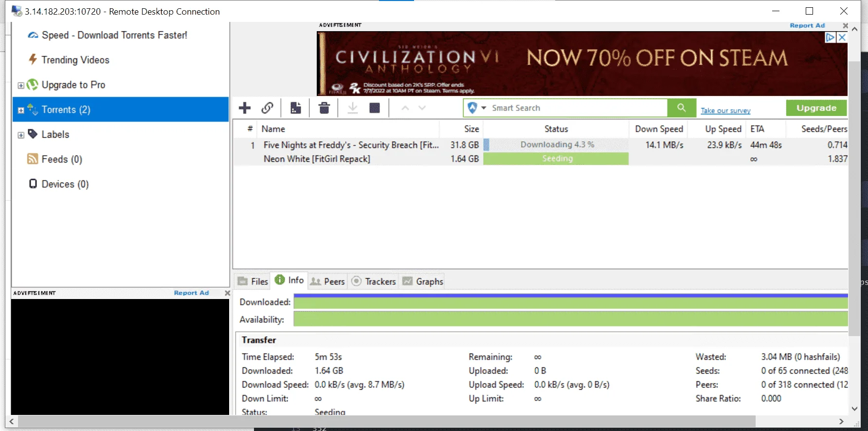Open Trending Videos in the sidebar
The width and height of the screenshot is (868, 431).
(x=75, y=60)
